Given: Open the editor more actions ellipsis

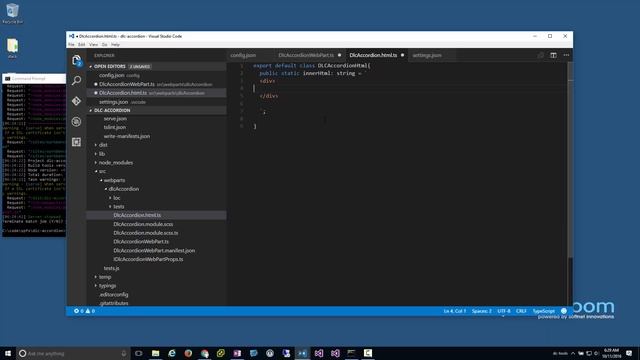Looking at the screenshot, I should (566, 55).
